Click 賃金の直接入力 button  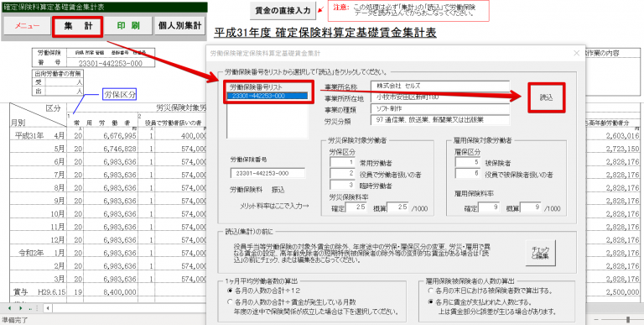point(283,11)
